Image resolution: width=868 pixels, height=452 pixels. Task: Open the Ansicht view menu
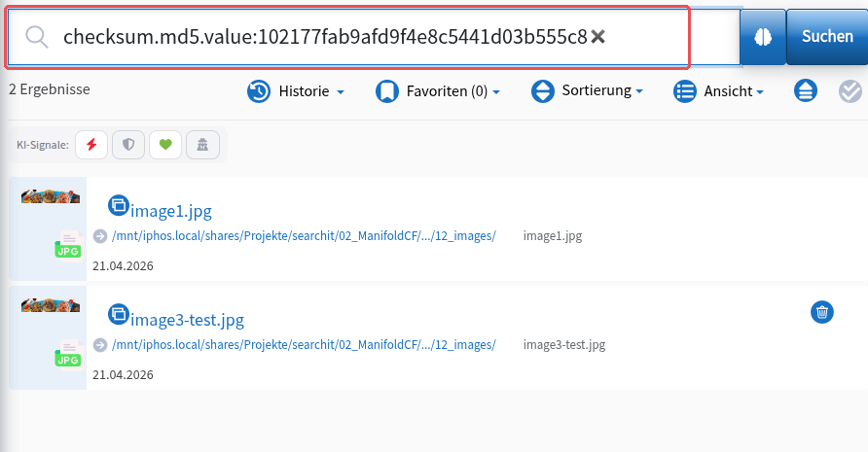pos(718,91)
